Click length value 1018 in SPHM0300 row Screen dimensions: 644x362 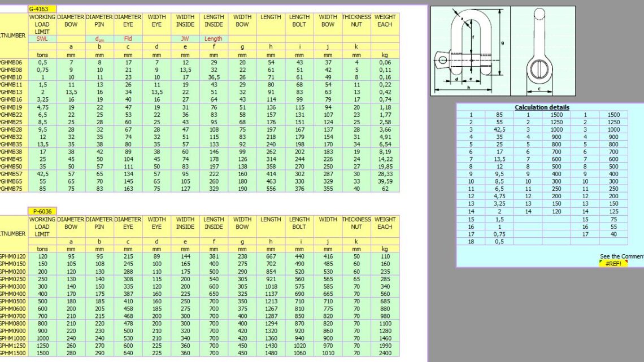(271, 286)
